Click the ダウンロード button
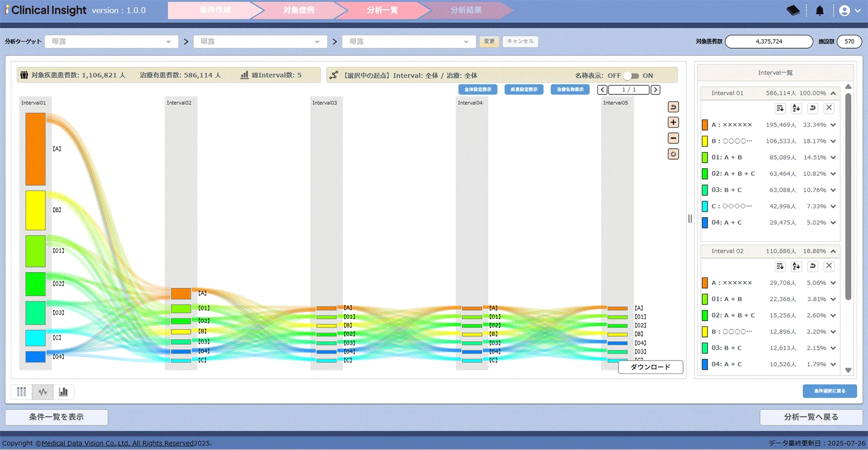 (650, 367)
